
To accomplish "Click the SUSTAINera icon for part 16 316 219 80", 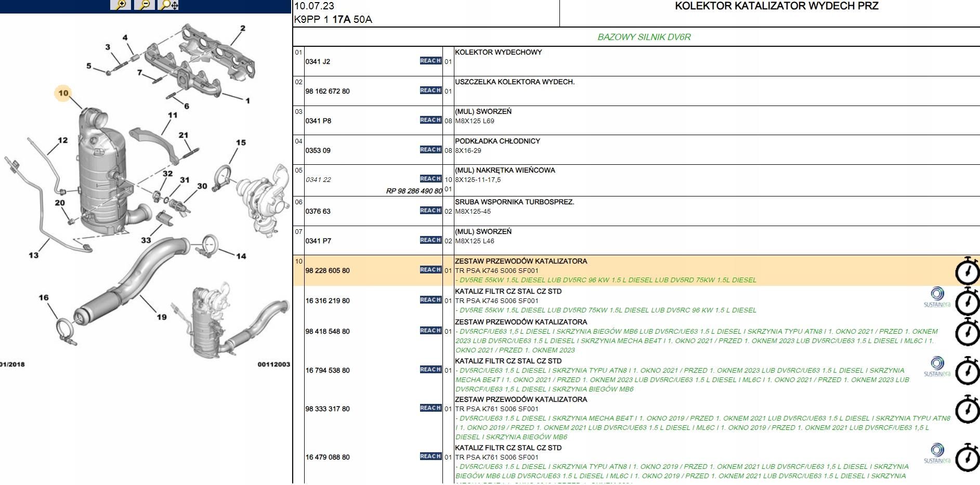I will (937, 297).
